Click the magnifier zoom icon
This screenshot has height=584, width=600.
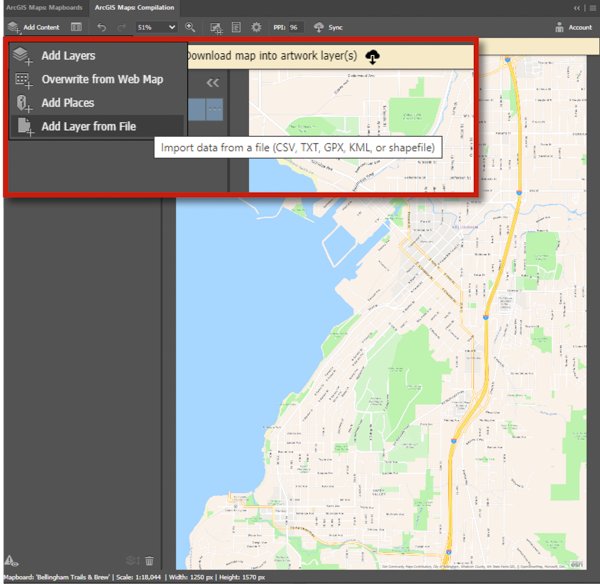coord(190,27)
